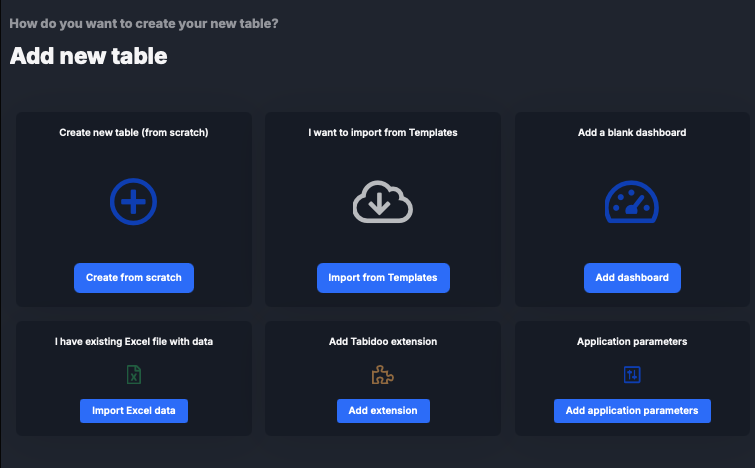The image size is (755, 468).
Task: Click the 'Add new table' heading
Action: click(x=89, y=56)
